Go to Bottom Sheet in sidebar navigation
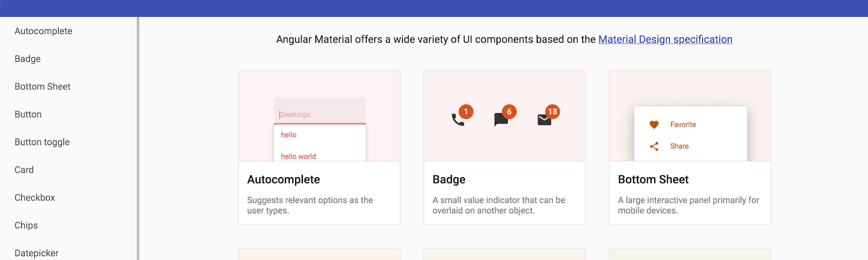The image size is (868, 260). tap(42, 87)
